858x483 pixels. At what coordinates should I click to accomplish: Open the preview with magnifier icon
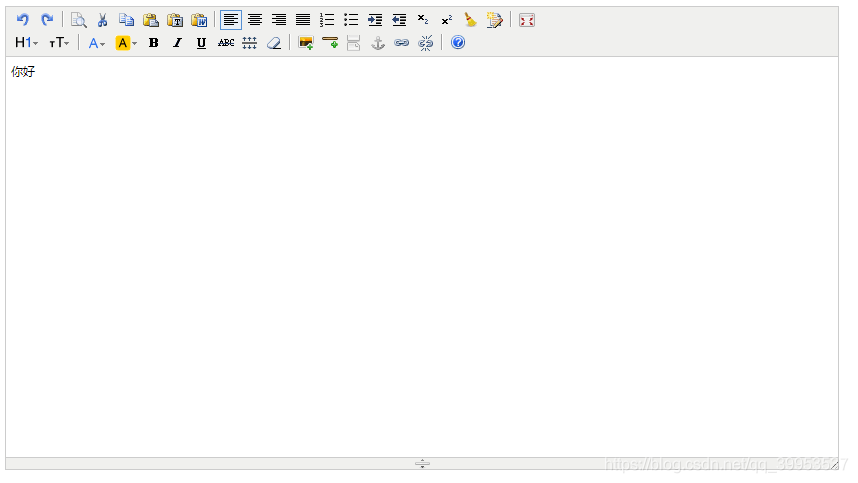pyautogui.click(x=78, y=20)
